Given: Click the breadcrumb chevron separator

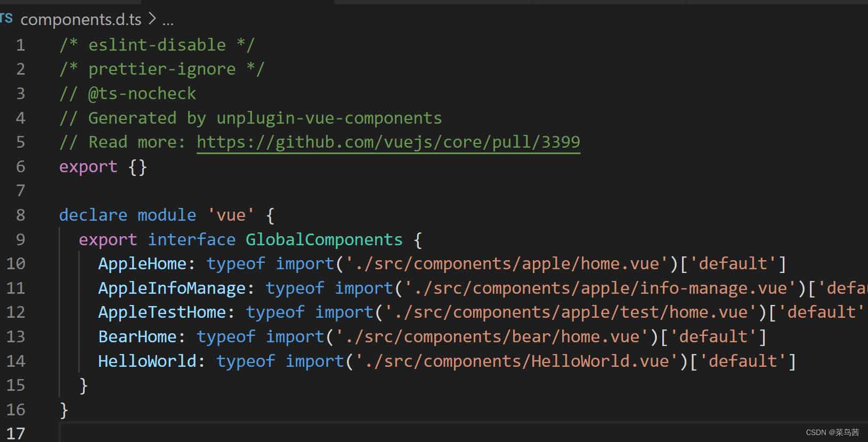Looking at the screenshot, I should click(152, 19).
